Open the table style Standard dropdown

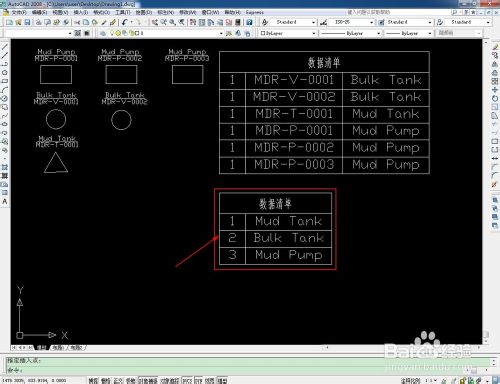click(x=429, y=22)
